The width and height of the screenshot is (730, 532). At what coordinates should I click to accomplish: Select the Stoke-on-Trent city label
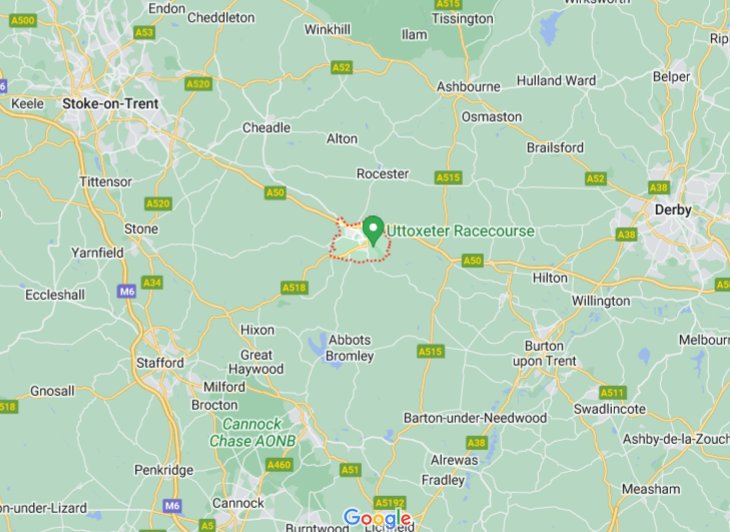point(110,103)
